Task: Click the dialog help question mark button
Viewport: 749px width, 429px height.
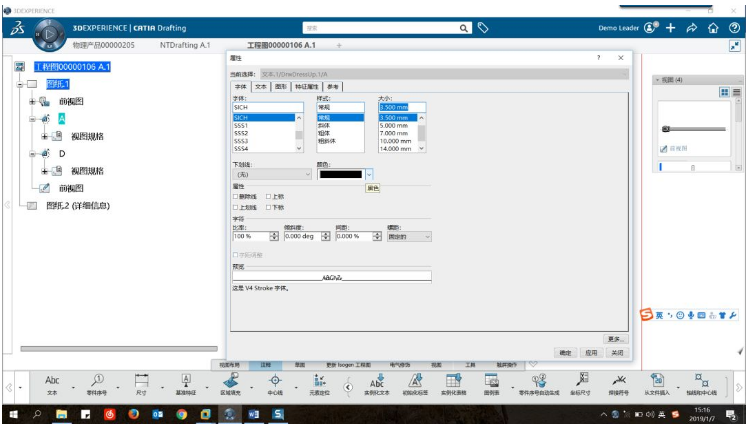Action: click(x=599, y=57)
